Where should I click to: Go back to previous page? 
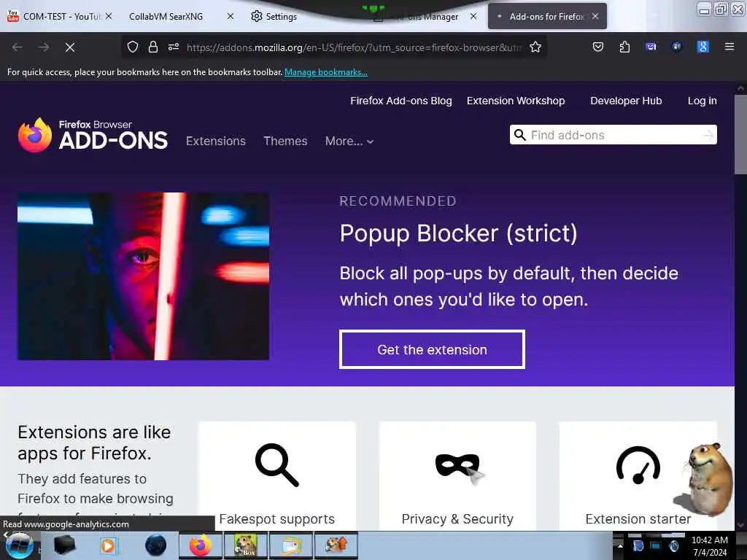(x=18, y=47)
